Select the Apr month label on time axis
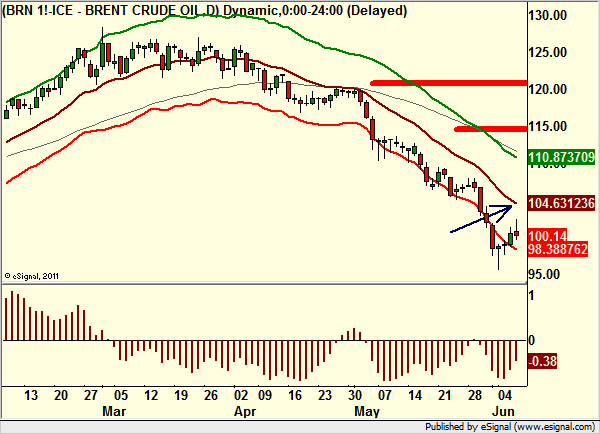 pos(245,411)
